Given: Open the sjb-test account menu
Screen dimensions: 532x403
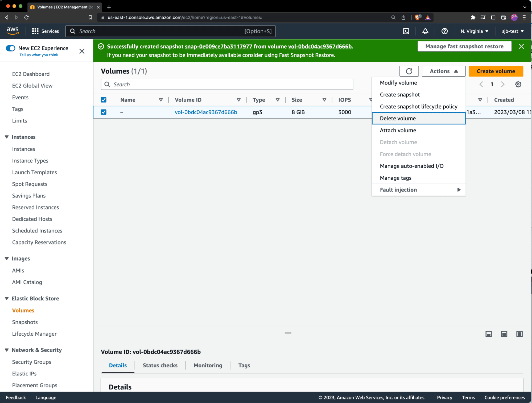Looking at the screenshot, I should point(513,31).
